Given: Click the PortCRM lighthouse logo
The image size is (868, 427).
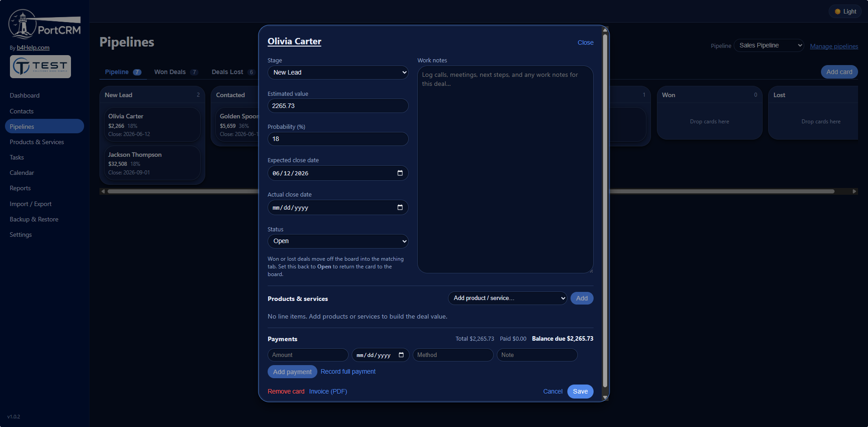Looking at the screenshot, I should click(x=44, y=24).
